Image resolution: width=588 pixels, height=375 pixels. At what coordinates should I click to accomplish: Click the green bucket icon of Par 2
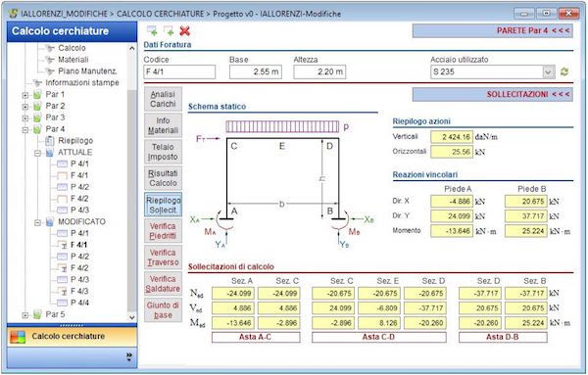click(x=37, y=106)
